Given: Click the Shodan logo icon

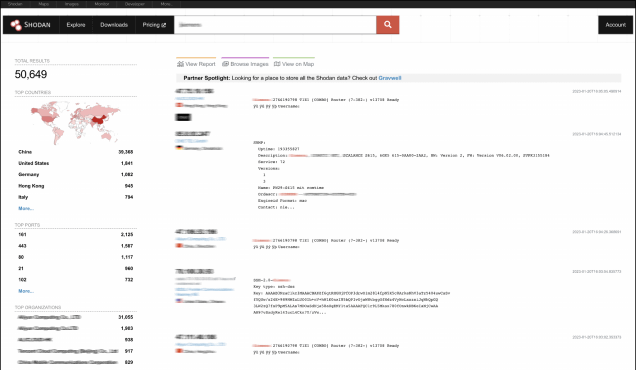Looking at the screenshot, I should tap(16, 25).
